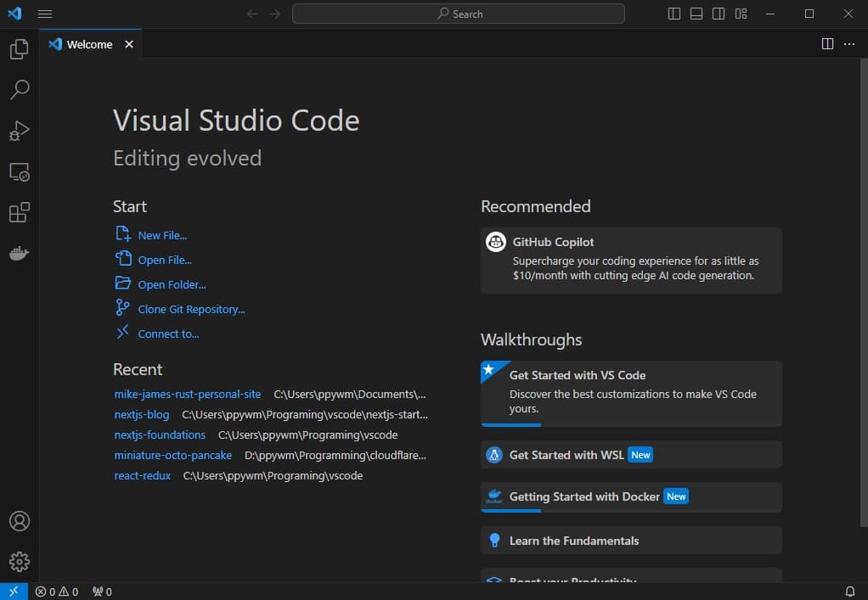
Task: Show errors and warnings in status bar
Action: pos(56,592)
